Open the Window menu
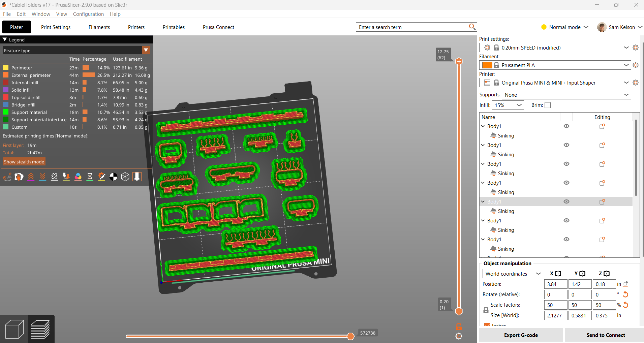 41,14
